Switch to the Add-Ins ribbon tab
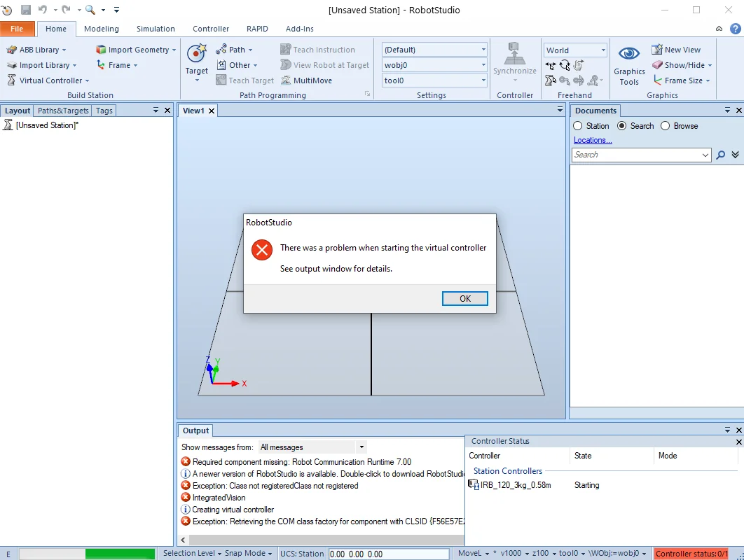 [299, 29]
